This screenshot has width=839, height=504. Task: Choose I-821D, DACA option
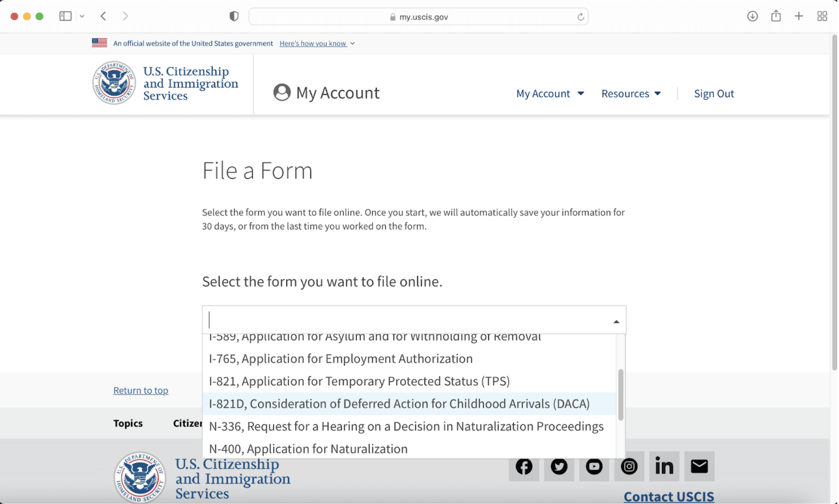[x=409, y=403]
